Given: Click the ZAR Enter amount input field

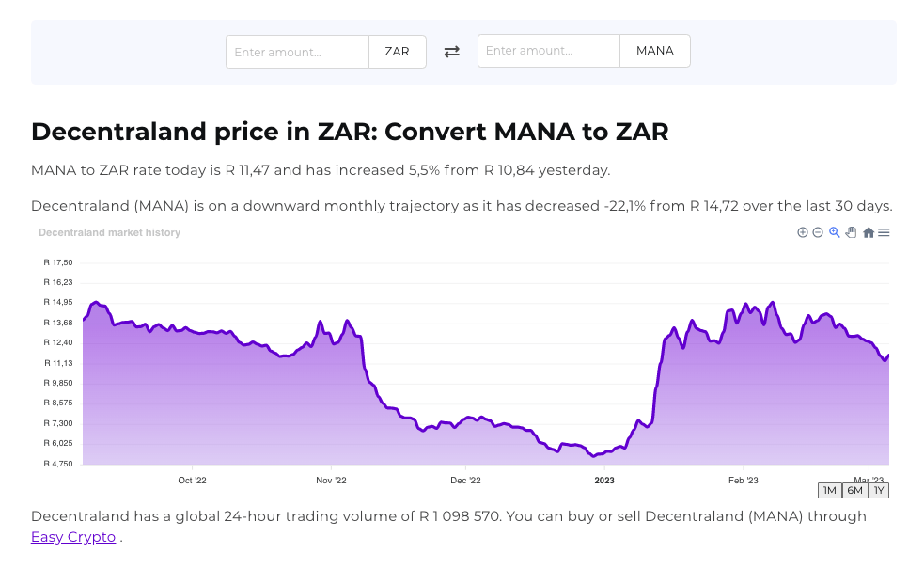Looking at the screenshot, I should pos(297,51).
